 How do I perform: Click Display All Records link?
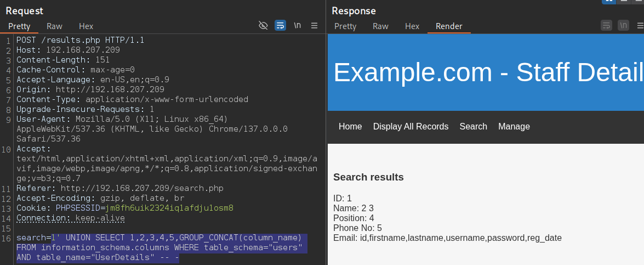(411, 127)
